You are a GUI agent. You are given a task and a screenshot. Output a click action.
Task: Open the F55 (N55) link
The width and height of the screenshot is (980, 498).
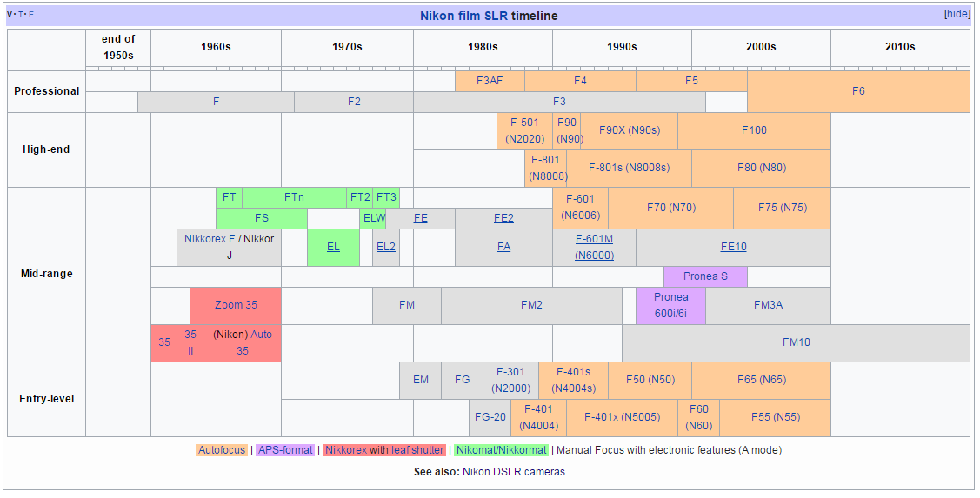click(x=776, y=417)
